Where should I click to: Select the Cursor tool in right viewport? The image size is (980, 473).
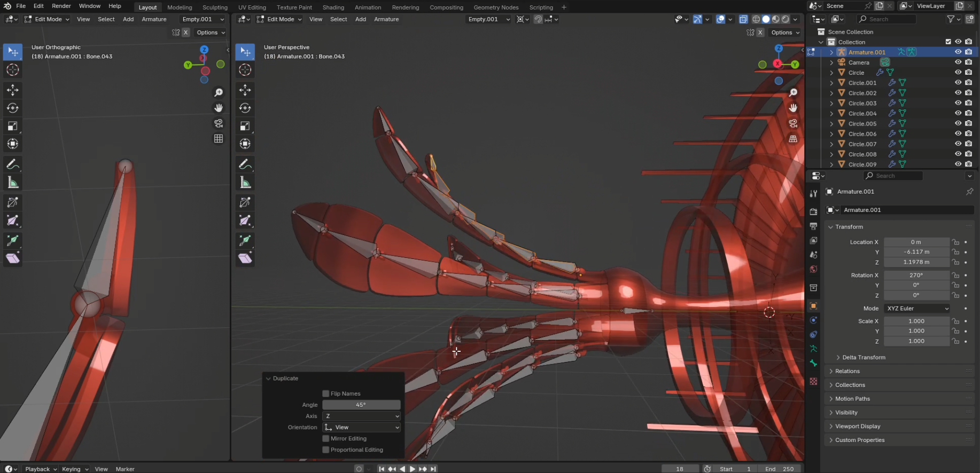tap(245, 70)
